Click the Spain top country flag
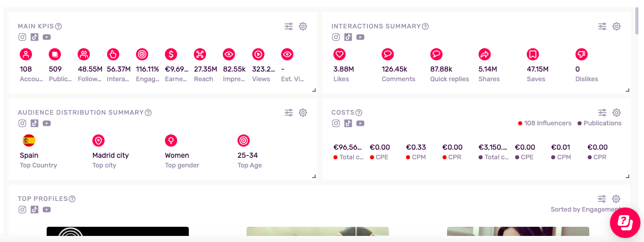The image size is (644, 242). [x=29, y=141]
